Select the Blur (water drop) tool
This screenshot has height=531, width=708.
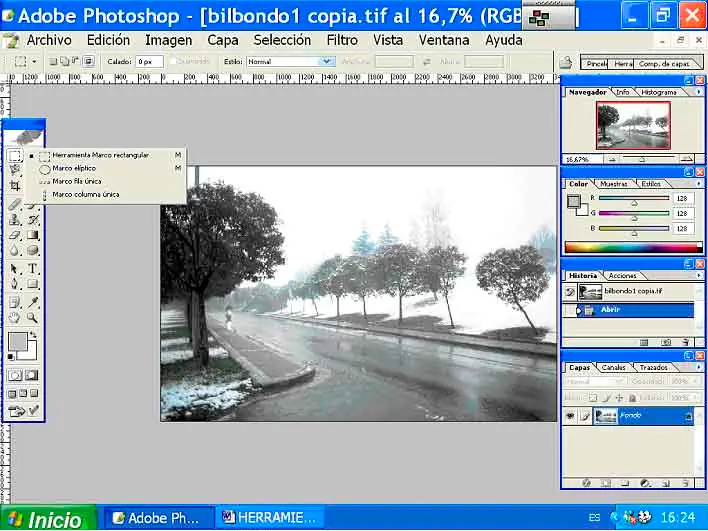click(15, 250)
